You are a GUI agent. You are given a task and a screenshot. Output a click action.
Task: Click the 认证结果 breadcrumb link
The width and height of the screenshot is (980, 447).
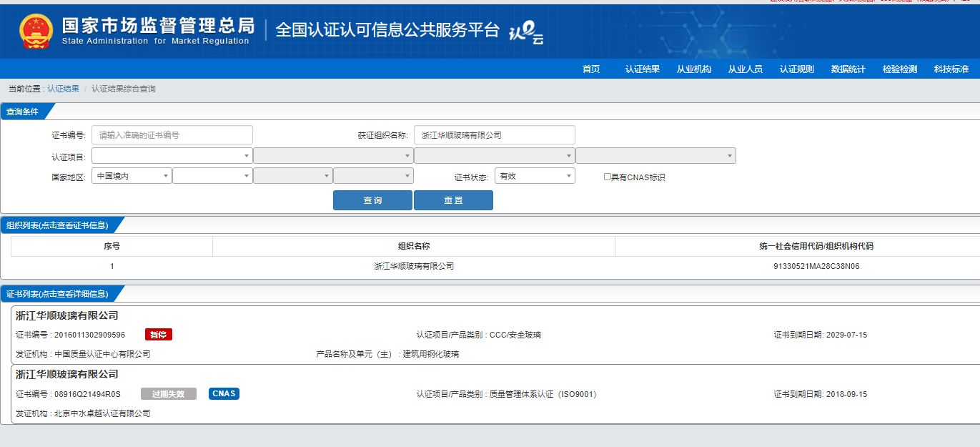click(x=64, y=89)
